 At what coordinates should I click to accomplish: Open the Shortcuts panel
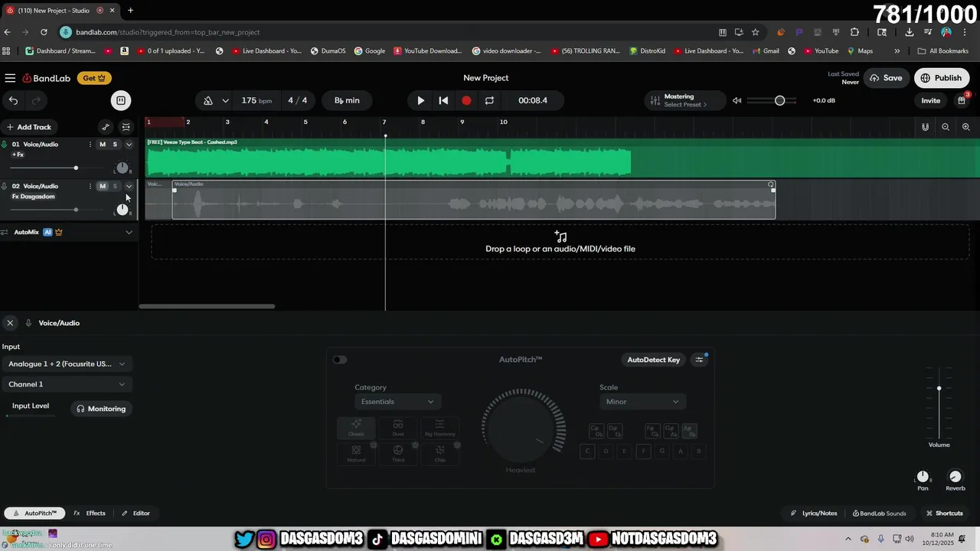pyautogui.click(x=944, y=514)
